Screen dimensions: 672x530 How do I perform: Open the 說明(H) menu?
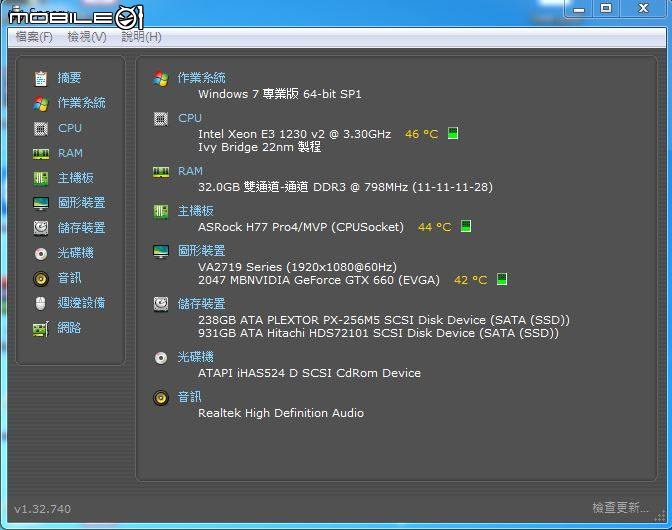141,37
